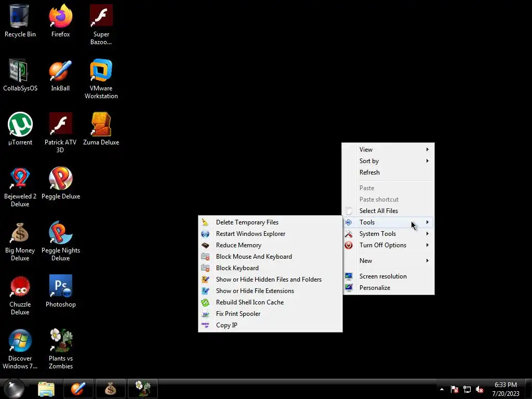Choose Reduce Memory

click(x=270, y=245)
